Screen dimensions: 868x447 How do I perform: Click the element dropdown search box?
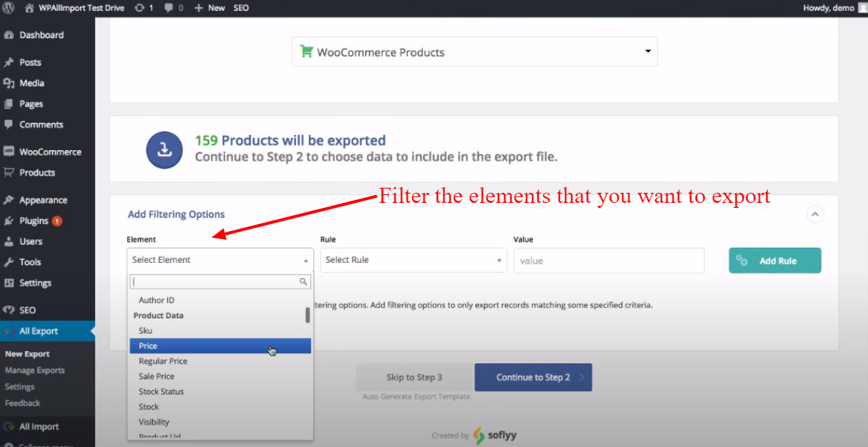tap(220, 281)
